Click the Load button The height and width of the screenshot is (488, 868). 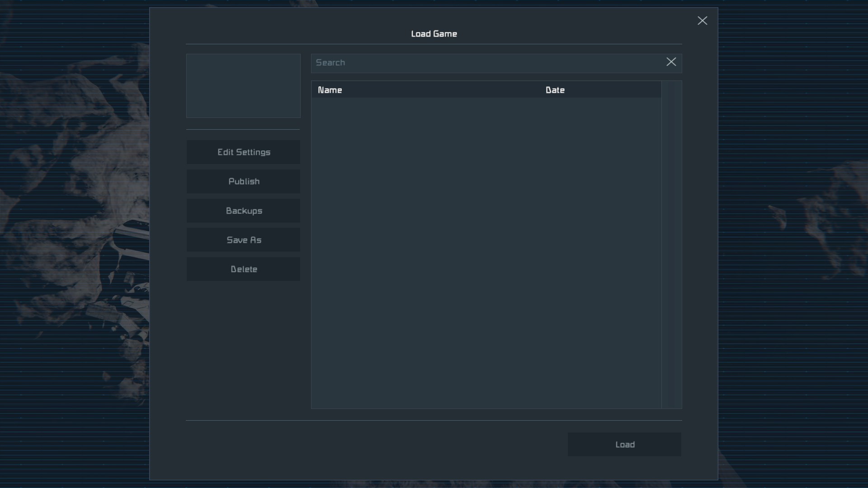click(x=624, y=445)
